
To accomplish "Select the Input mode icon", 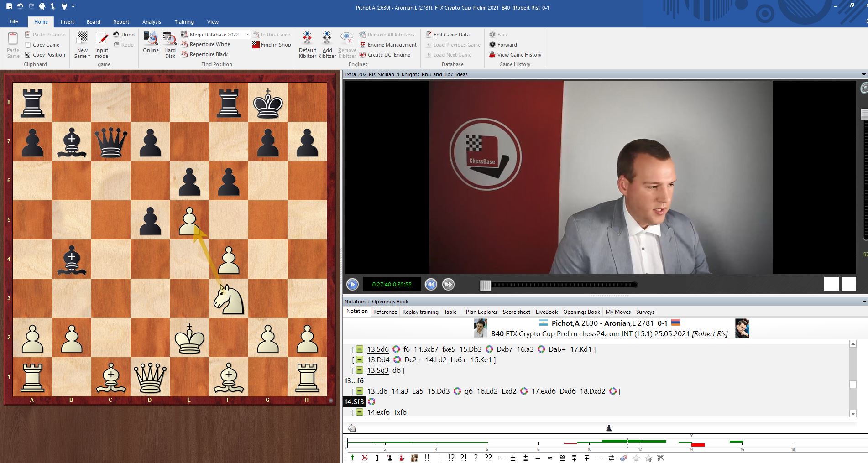I will coord(102,39).
